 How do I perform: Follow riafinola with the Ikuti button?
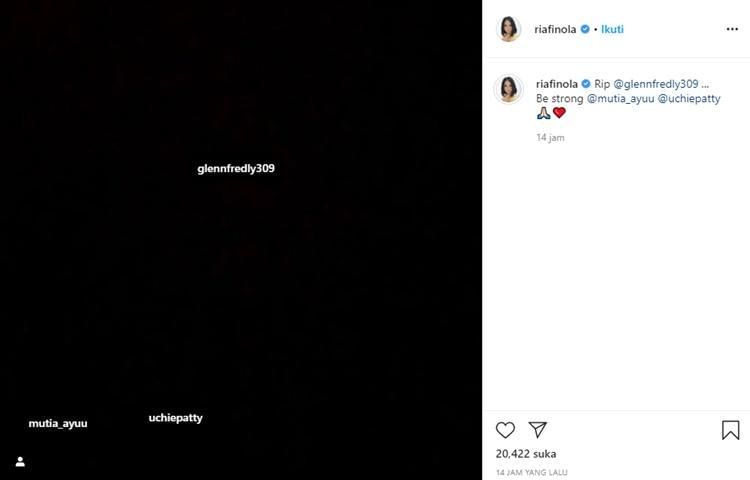pos(612,30)
